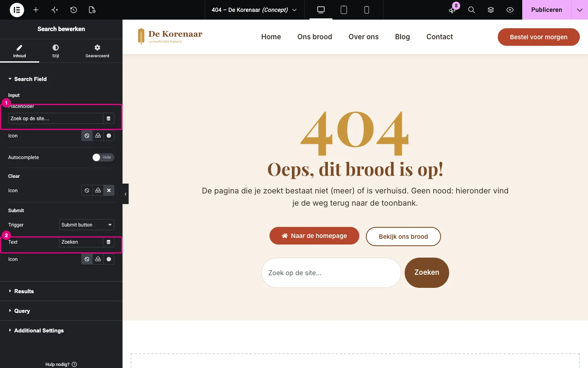Open dynamic tags for Placeholder field
Image resolution: width=588 pixels, height=368 pixels.
pyautogui.click(x=109, y=119)
